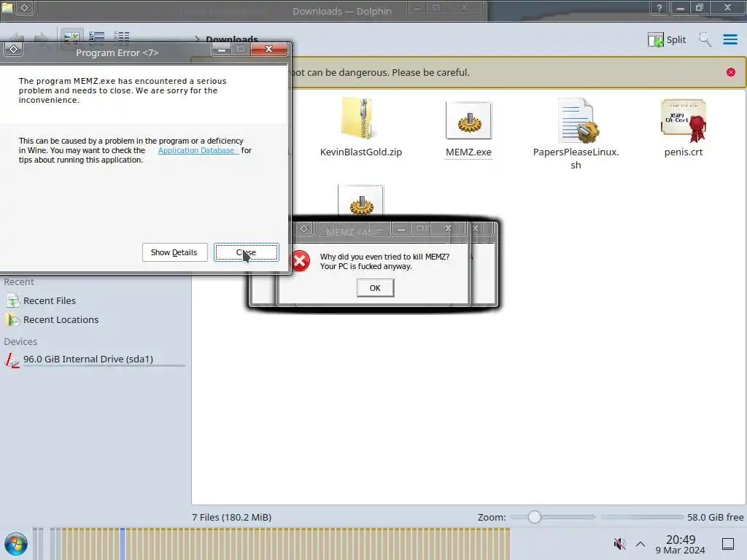Switch Dolphin to details view mode
This screenshot has height=560, width=747.
(x=122, y=38)
